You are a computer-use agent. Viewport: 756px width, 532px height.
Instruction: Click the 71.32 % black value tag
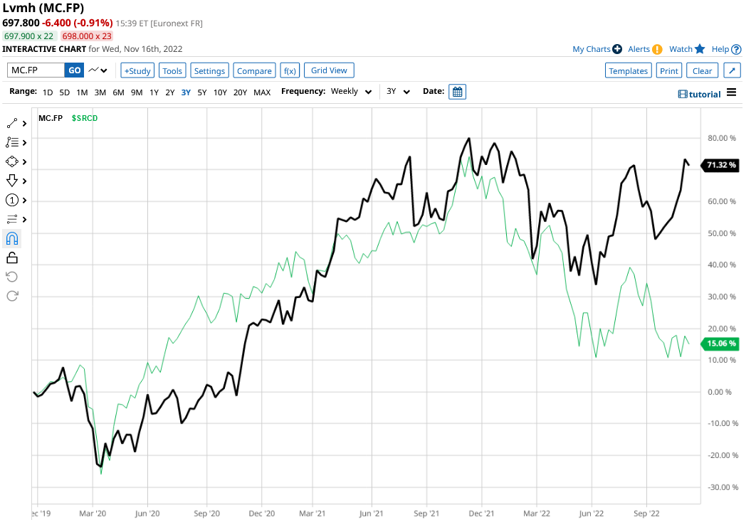point(720,165)
